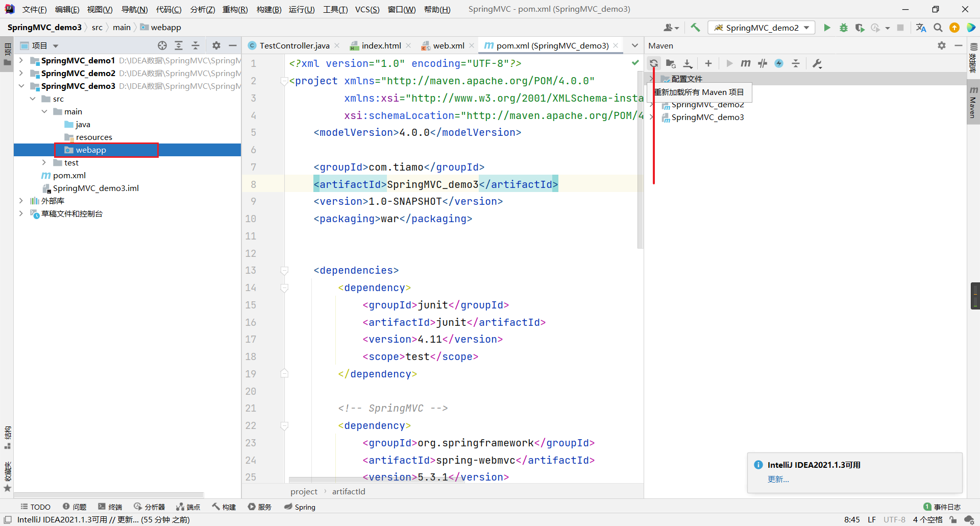Expand the 外部库 node
Viewport: 980px width, 526px height.
click(21, 201)
